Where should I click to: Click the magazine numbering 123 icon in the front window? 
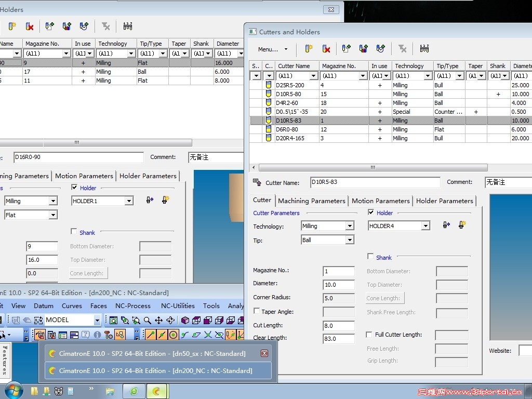pos(424,49)
